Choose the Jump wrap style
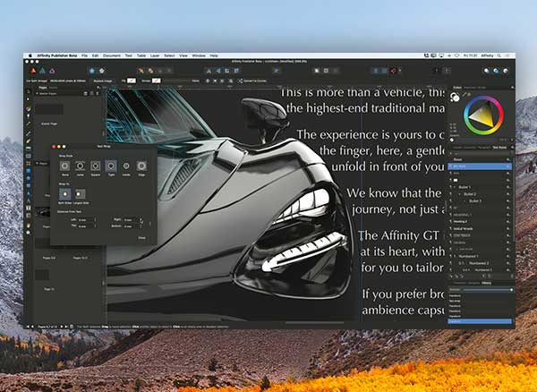 (x=81, y=166)
